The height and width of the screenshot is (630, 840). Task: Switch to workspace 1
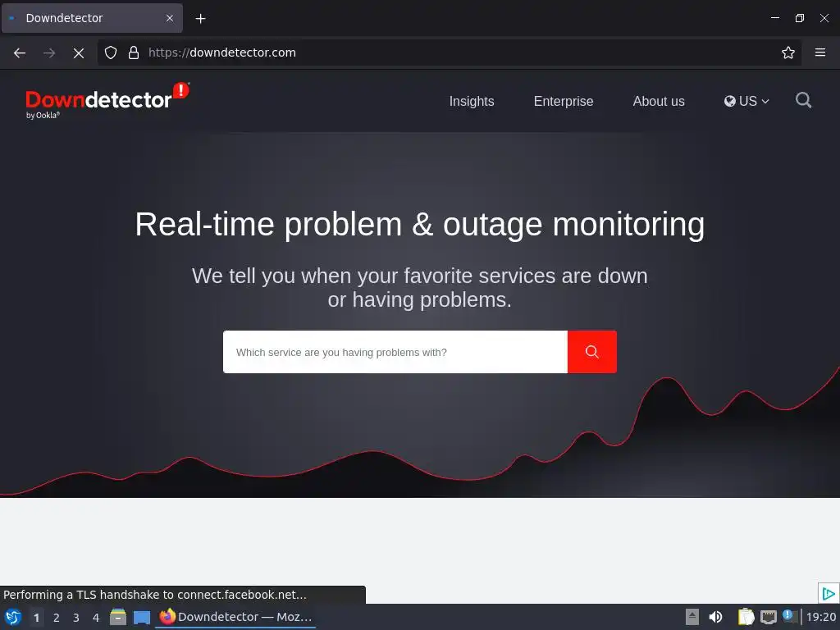point(36,618)
